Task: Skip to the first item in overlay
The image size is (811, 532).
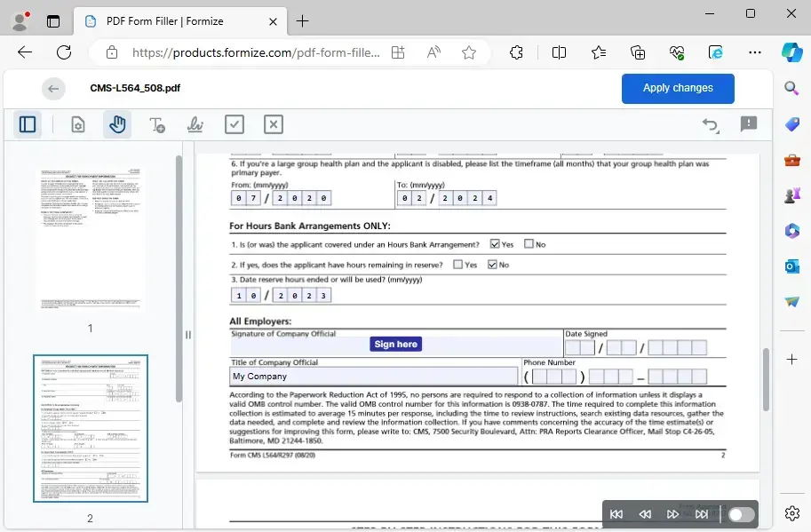Action: (616, 514)
